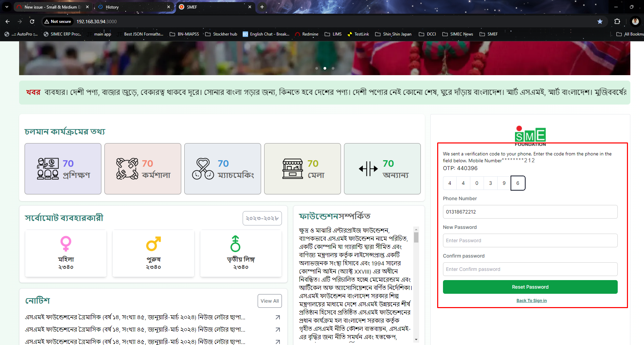Open the browser profile avatar

pos(635,22)
